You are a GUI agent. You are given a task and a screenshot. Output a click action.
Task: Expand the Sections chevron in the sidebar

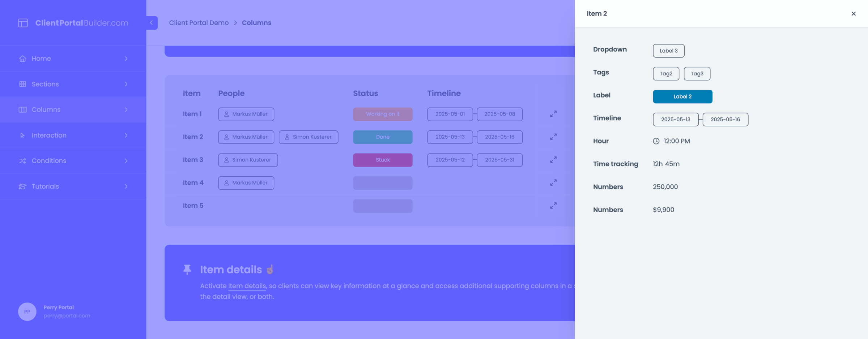pos(126,84)
